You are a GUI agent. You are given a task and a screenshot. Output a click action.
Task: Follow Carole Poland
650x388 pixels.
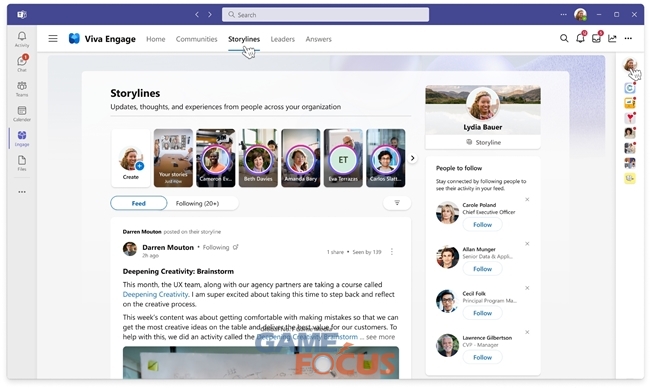[x=483, y=225]
